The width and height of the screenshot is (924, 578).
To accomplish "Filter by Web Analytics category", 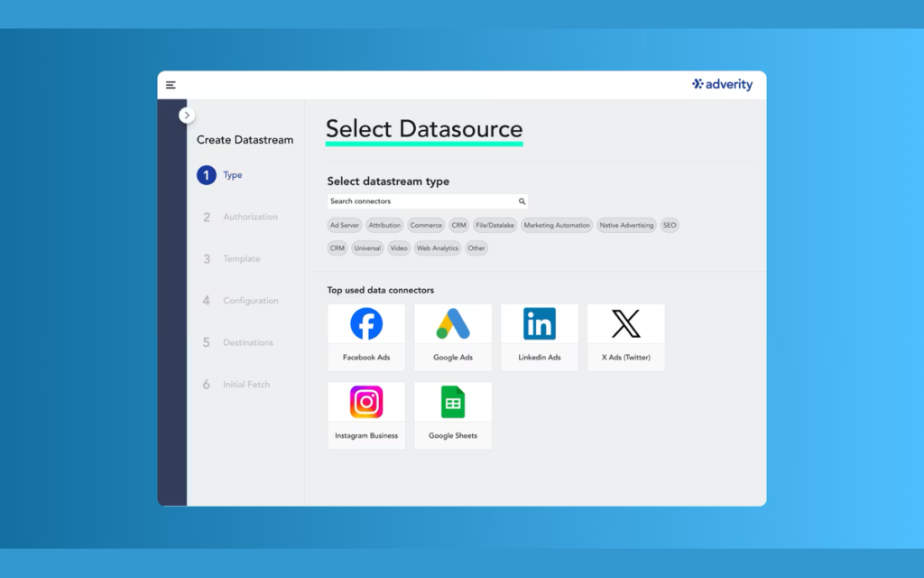I will 438,248.
